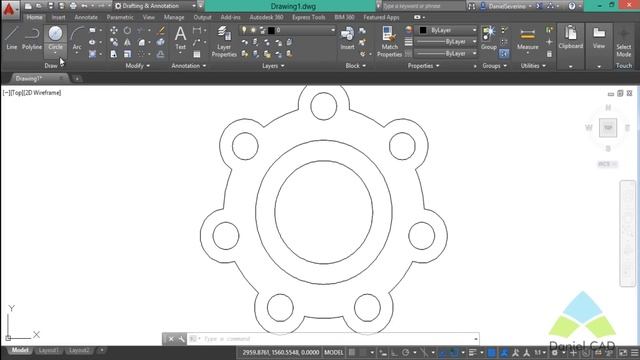Open the [2D Wireframe] visual style control
Screen dimensions: 640x360
click(x=42, y=93)
